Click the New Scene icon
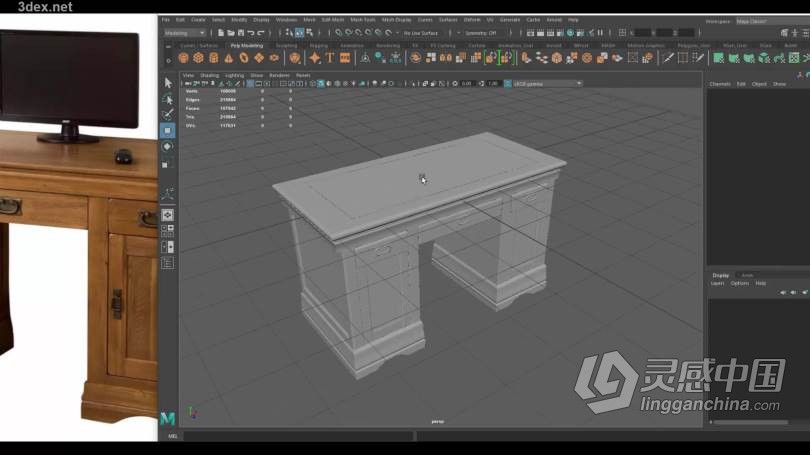Image resolution: width=810 pixels, height=455 pixels. [221, 33]
